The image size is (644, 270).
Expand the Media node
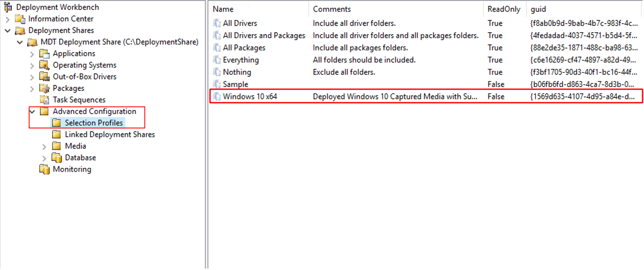pyautogui.click(x=44, y=146)
